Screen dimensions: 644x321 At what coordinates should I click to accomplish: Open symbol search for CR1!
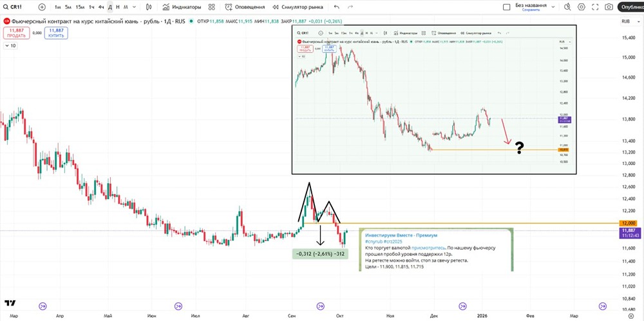[x=12, y=7]
